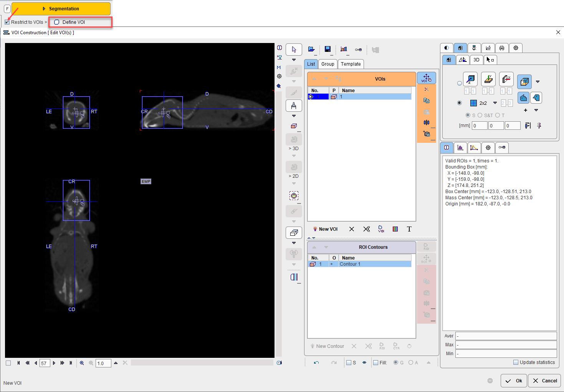Screen dimensions: 564x392
Task: Expand the dropdown beside the cube layout button
Action: point(538,81)
